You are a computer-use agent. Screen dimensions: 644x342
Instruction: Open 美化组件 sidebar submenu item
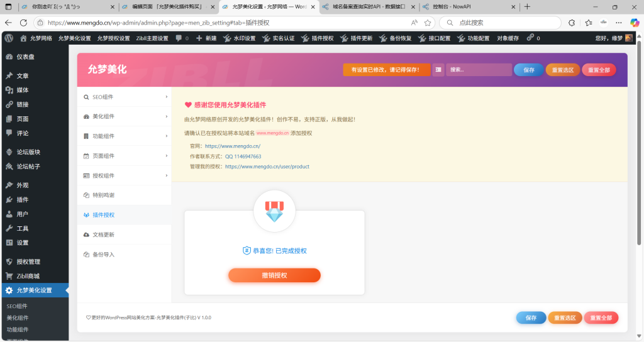[18, 317]
